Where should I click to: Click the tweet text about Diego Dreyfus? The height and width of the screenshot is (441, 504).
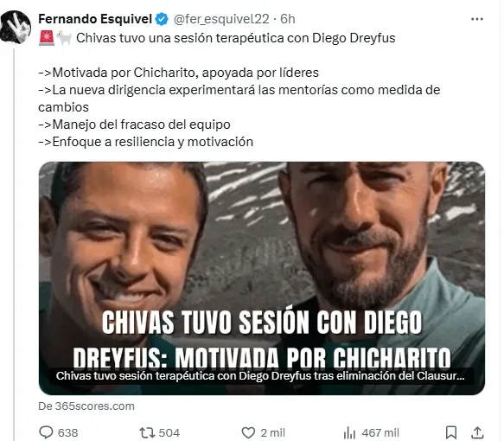pyautogui.click(x=236, y=38)
